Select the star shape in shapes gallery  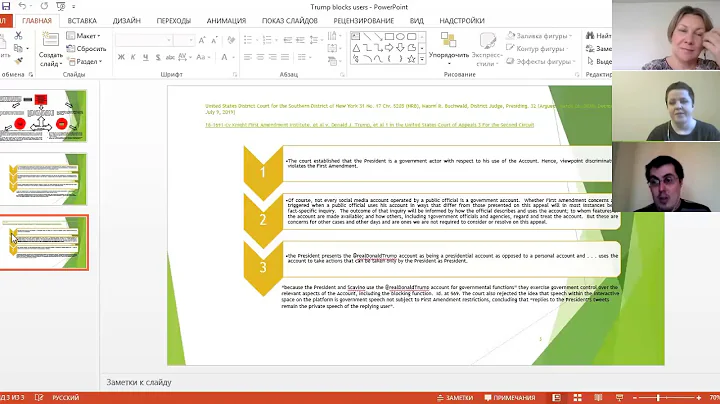(411, 59)
